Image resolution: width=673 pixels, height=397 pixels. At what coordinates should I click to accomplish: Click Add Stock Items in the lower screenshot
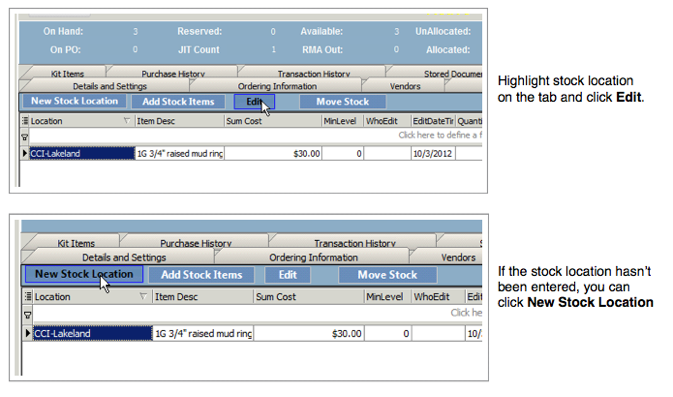pyautogui.click(x=201, y=275)
